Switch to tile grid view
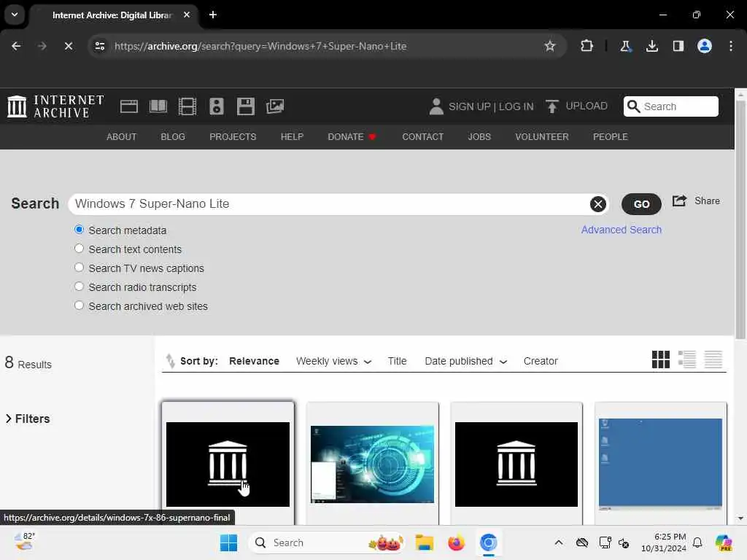The image size is (747, 560). coord(661,359)
